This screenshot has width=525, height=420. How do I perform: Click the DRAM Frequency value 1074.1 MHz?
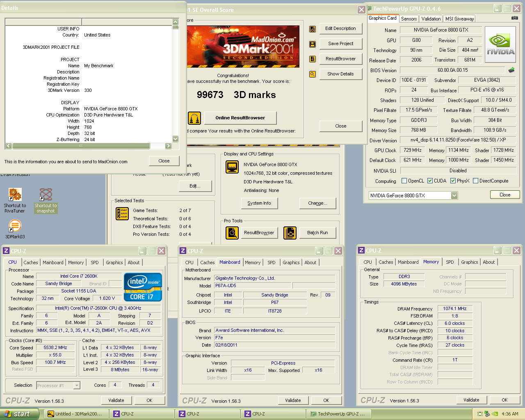pos(455,308)
